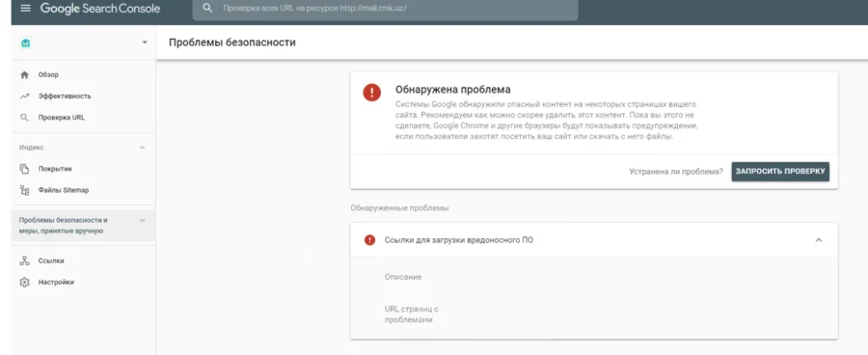Screen dimensions: 868x355
Task: Click the Обнаружена проблема heading
Action: point(453,90)
